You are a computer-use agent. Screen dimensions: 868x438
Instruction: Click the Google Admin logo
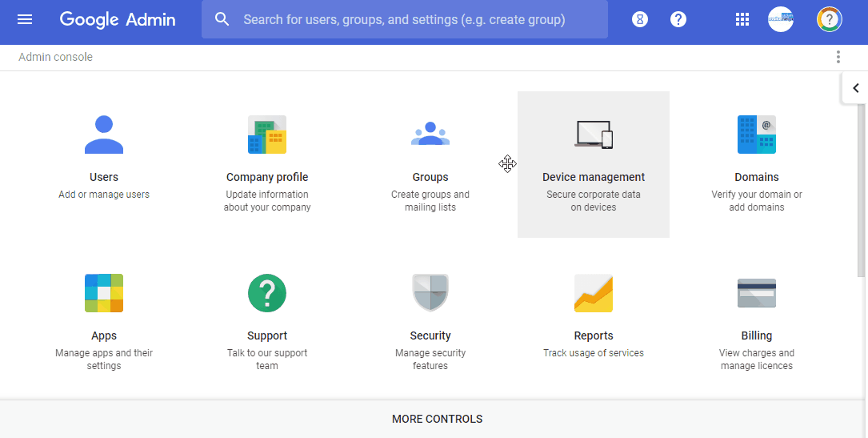118,20
